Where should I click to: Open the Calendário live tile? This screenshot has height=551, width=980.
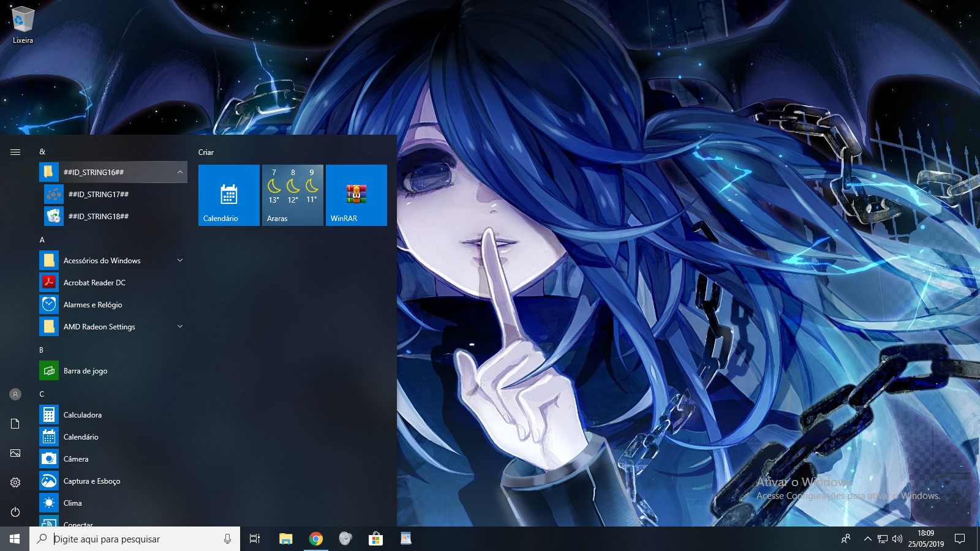tap(229, 195)
